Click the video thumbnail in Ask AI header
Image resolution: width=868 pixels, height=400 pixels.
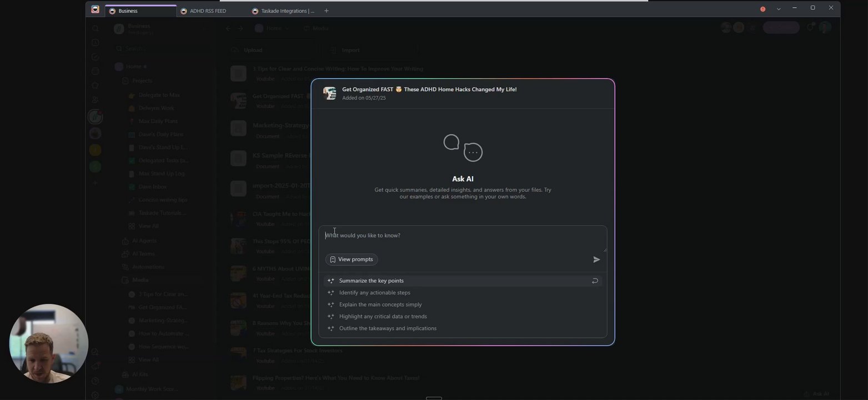[330, 93]
